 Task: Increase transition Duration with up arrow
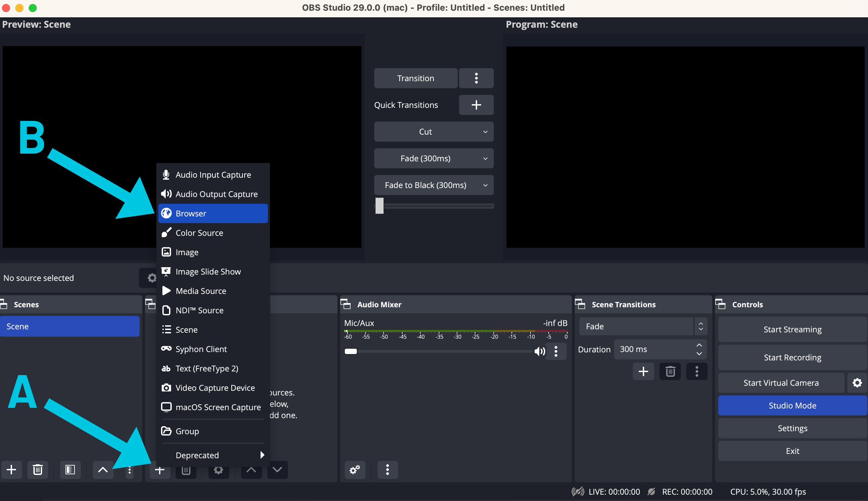pyautogui.click(x=699, y=345)
